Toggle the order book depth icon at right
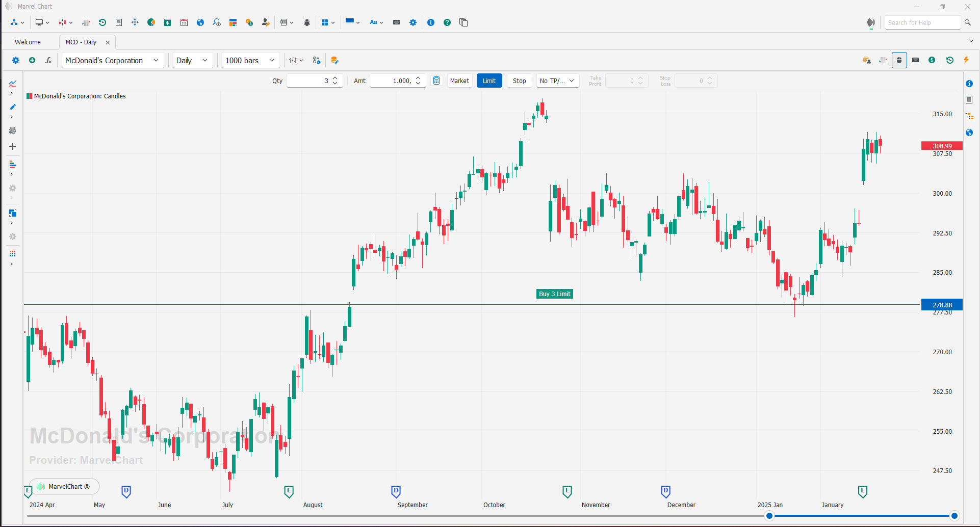The height and width of the screenshot is (527, 980). [883, 60]
